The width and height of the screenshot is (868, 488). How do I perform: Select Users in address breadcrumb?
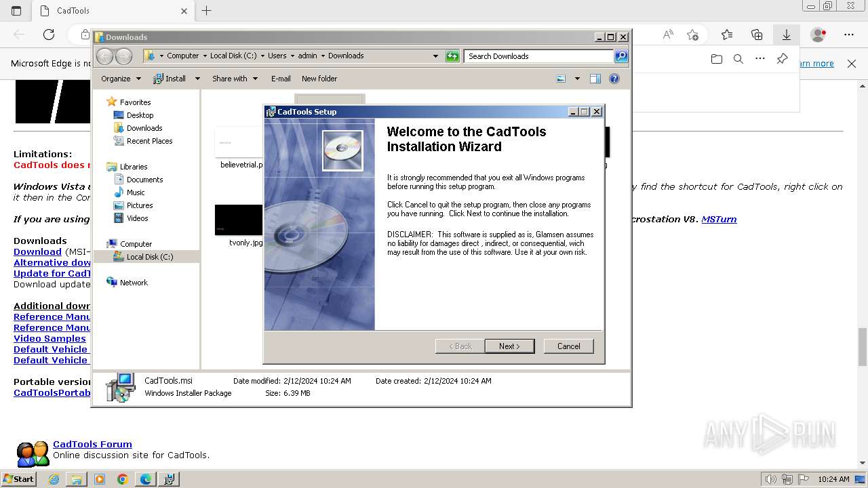point(277,56)
